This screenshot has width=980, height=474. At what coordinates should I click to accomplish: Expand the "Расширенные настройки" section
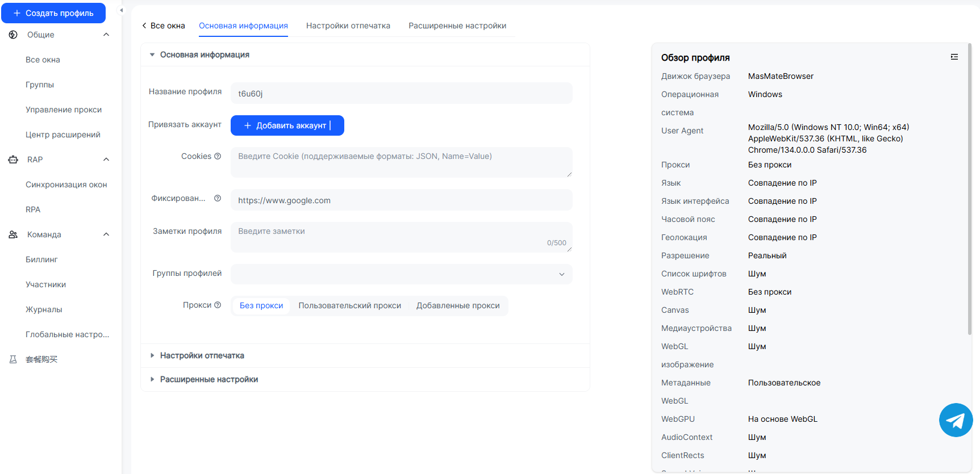[x=208, y=379]
